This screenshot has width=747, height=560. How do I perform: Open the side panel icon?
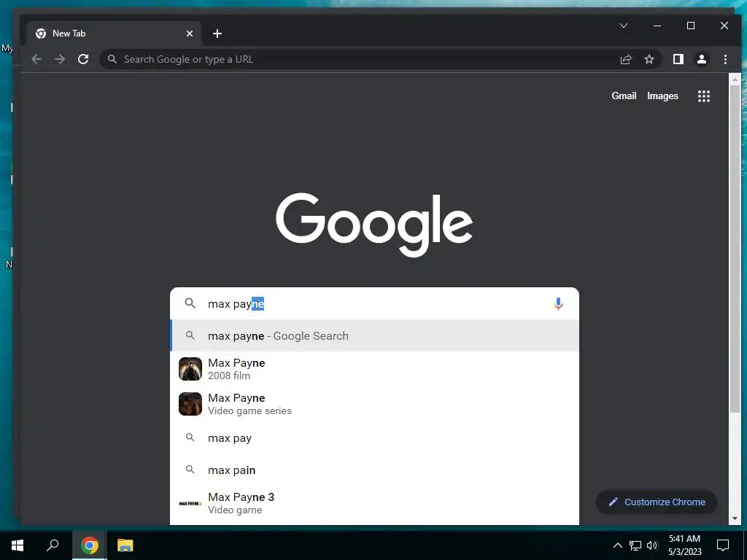[x=678, y=59]
